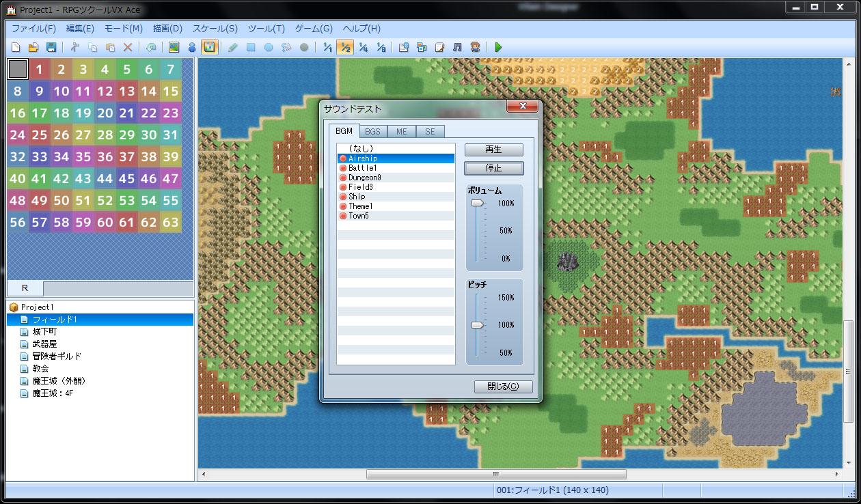Switch to the SE tab
Viewport: 861px width, 504px height.
coord(430,132)
